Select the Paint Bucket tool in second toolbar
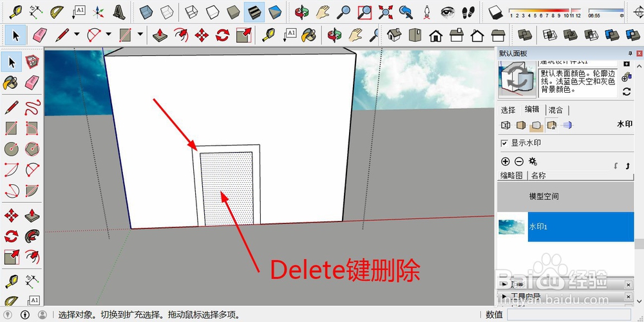The image size is (644, 322). 308,35
